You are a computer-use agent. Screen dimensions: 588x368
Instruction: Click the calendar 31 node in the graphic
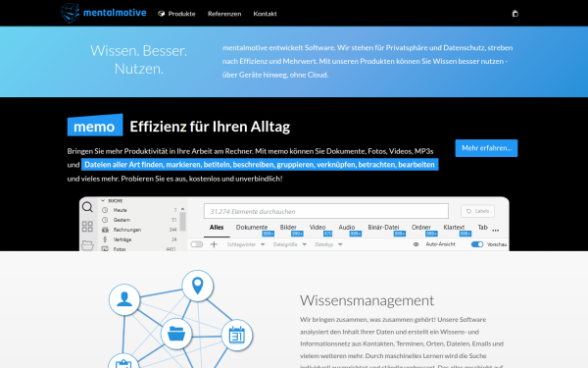click(236, 336)
